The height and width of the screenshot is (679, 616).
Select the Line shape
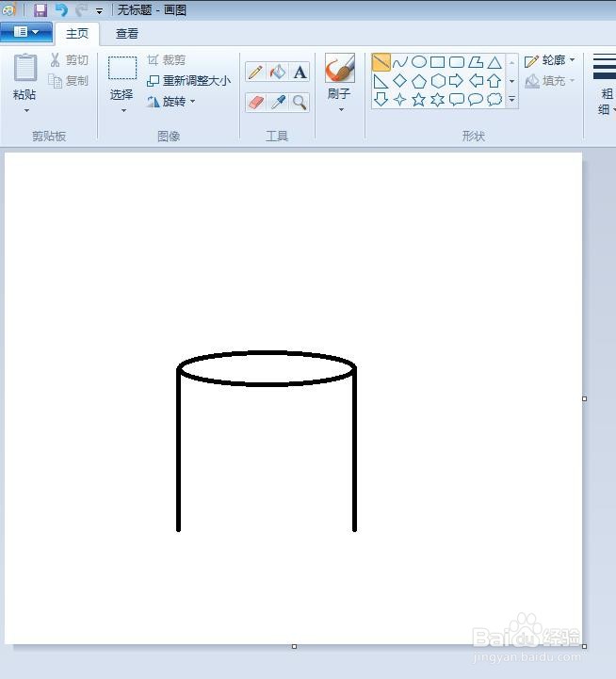click(x=381, y=62)
